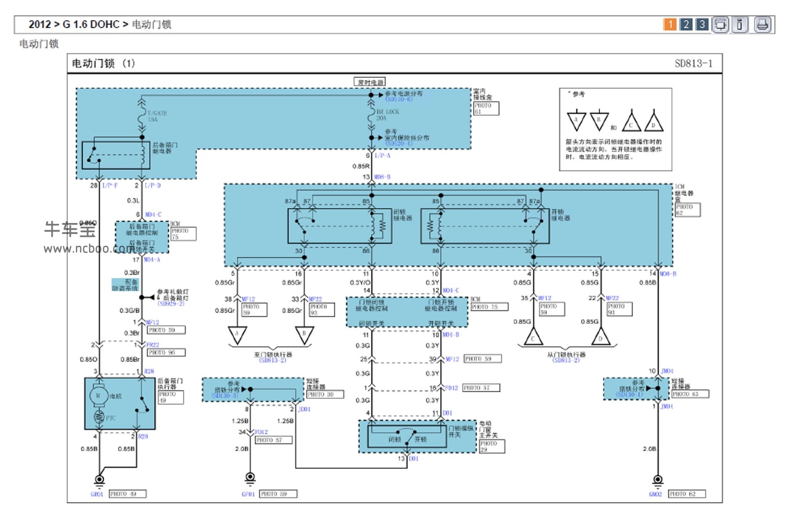Click the R28 connector at pin 2

coord(143,436)
